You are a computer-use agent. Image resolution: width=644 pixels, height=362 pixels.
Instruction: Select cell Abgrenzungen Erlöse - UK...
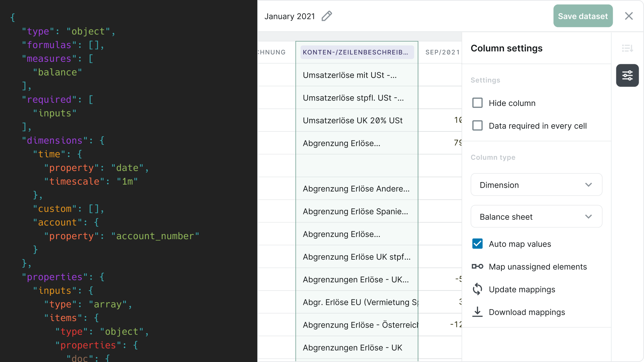tap(357, 279)
